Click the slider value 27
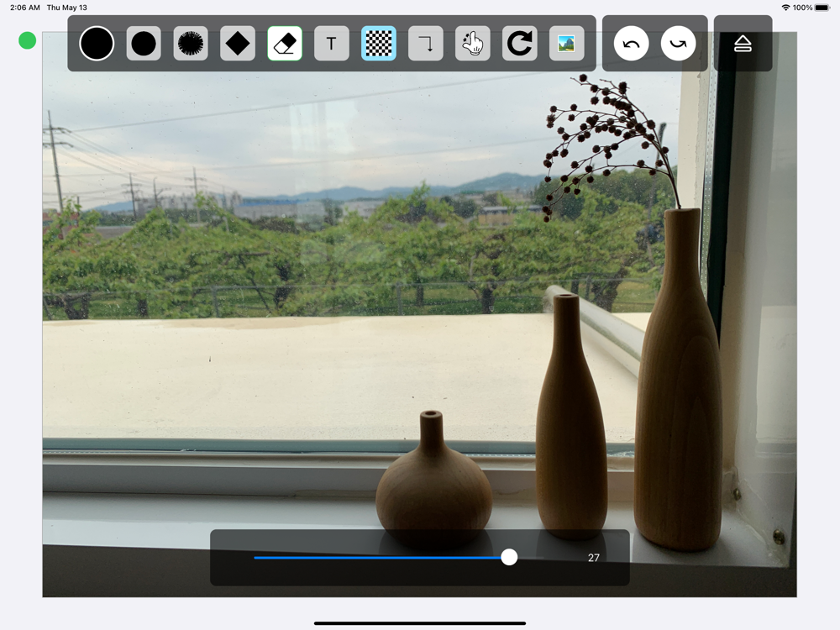The image size is (840, 630). [594, 558]
